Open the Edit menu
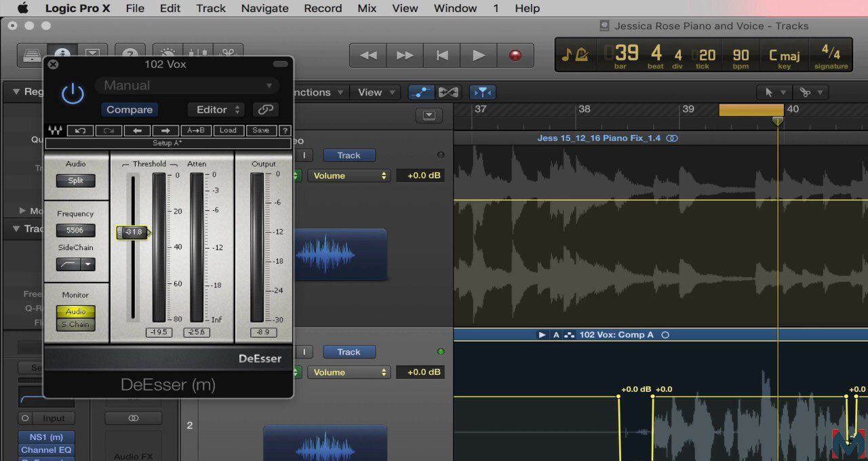This screenshot has height=461, width=868. pos(170,8)
